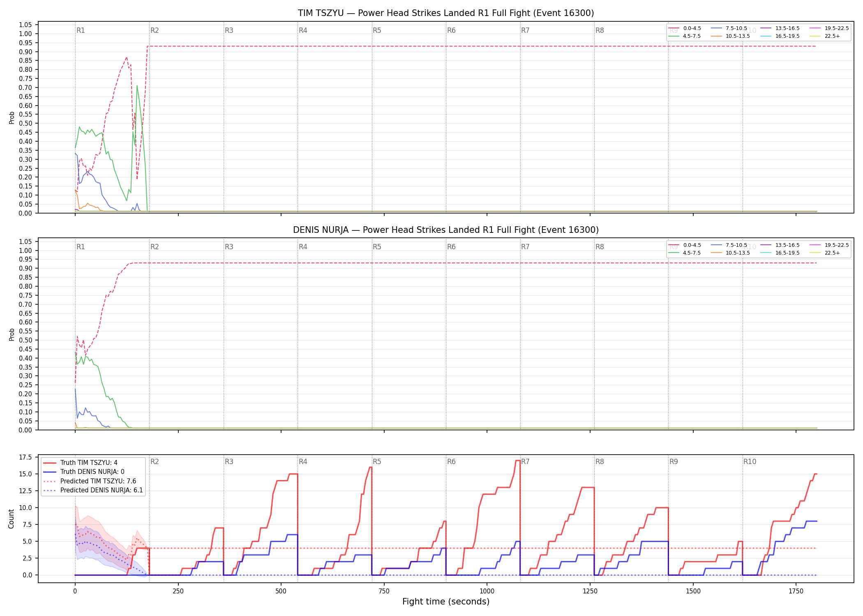Viewport: 863px width, 616px height.
Task: Click the R7 round marker in bottom chart
Action: 525,462
